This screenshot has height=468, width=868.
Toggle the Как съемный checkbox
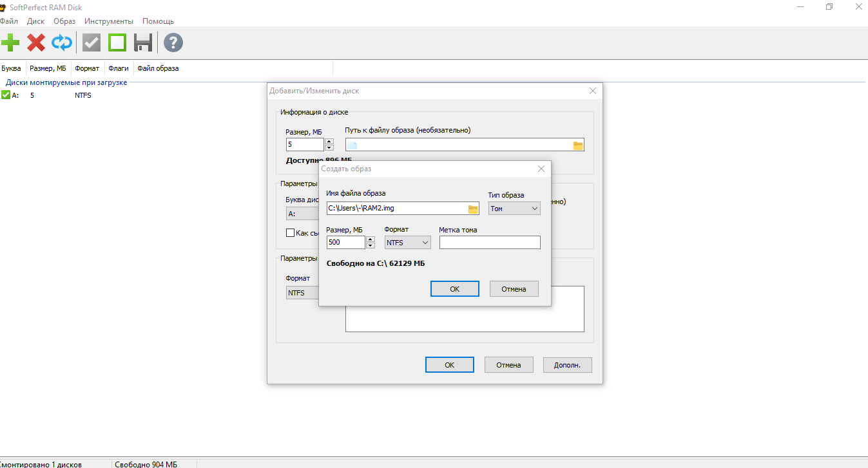(290, 233)
